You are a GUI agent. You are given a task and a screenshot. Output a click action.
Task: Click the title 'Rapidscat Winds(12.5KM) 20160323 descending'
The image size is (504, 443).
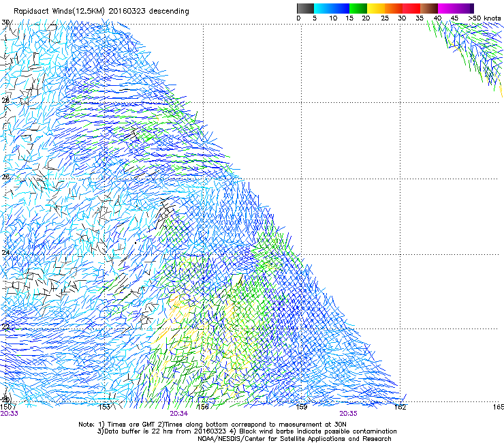tap(101, 12)
